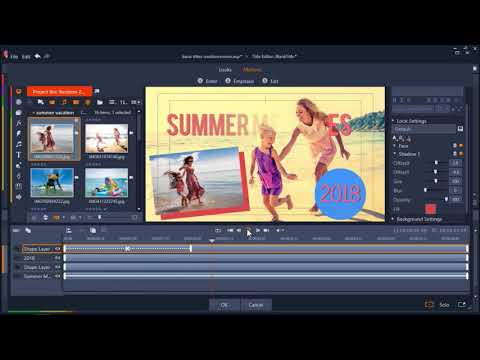This screenshot has height=360, width=480.
Task: Click the red Fill color swatch
Action: pyautogui.click(x=430, y=209)
